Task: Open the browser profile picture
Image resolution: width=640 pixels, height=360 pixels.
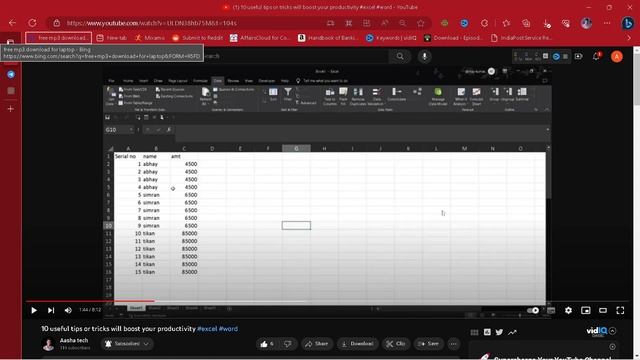Action: (586, 23)
